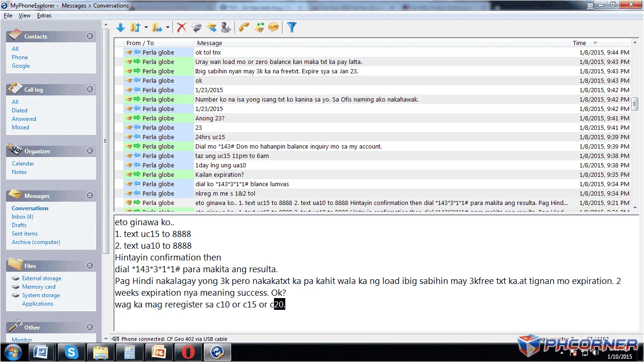Viewport: 644px width, 362px height.
Task: Click the reply envelope toolbar icon
Action: pyautogui.click(x=196, y=28)
